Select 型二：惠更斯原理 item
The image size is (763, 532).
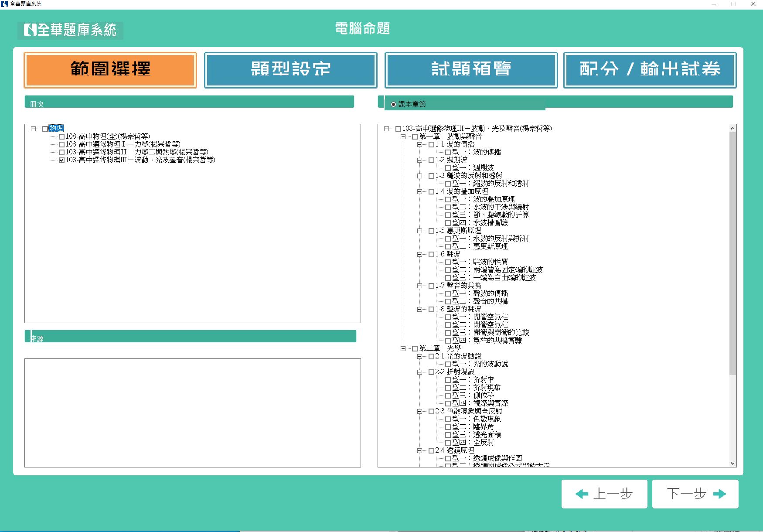[480, 246]
